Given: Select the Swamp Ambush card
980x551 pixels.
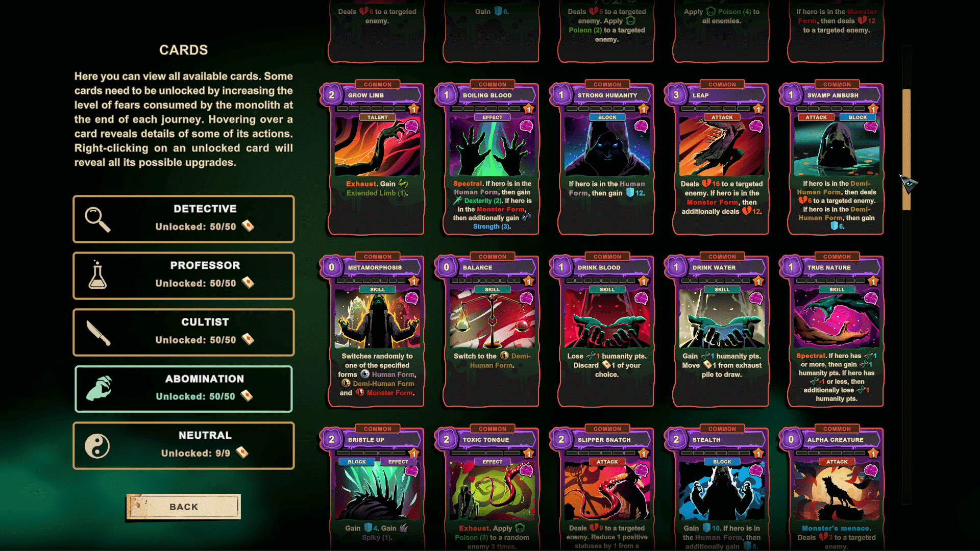Looking at the screenshot, I should coord(837,158).
